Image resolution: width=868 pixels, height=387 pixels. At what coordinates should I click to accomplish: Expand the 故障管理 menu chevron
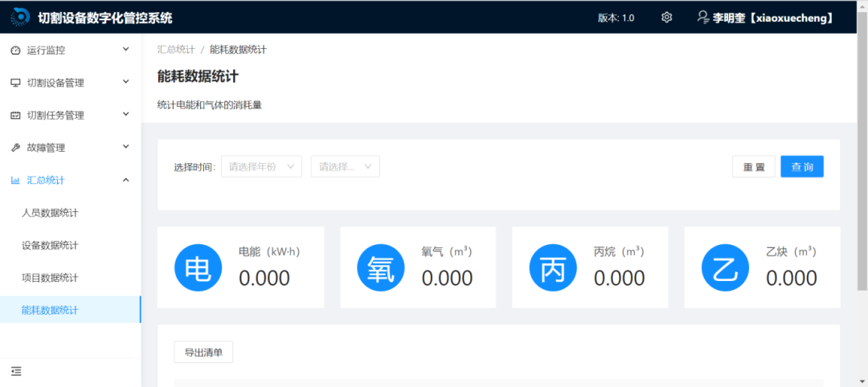tap(125, 147)
